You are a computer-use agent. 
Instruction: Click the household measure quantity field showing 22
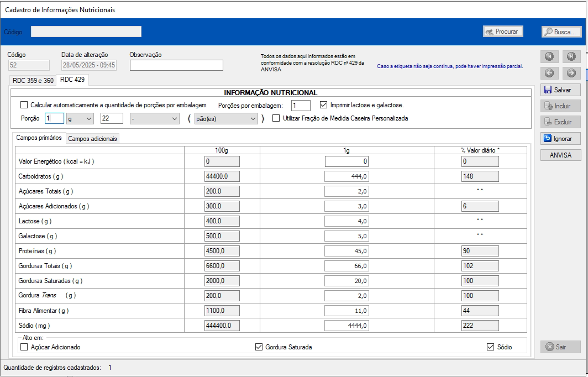click(x=112, y=118)
